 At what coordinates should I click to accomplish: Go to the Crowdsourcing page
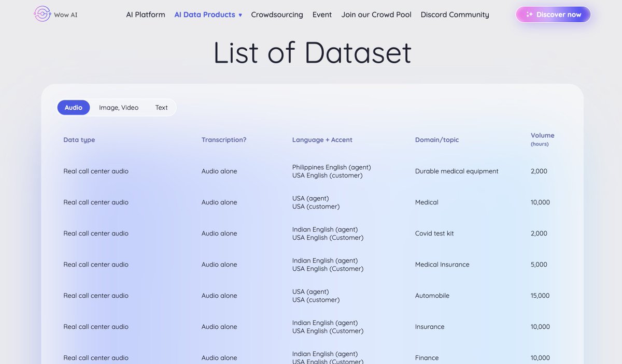coord(277,14)
